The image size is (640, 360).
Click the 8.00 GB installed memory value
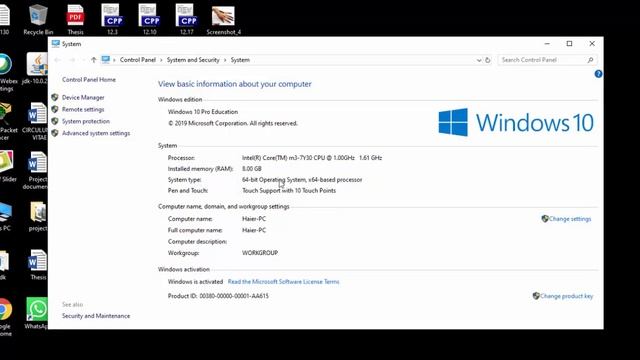tap(252, 169)
